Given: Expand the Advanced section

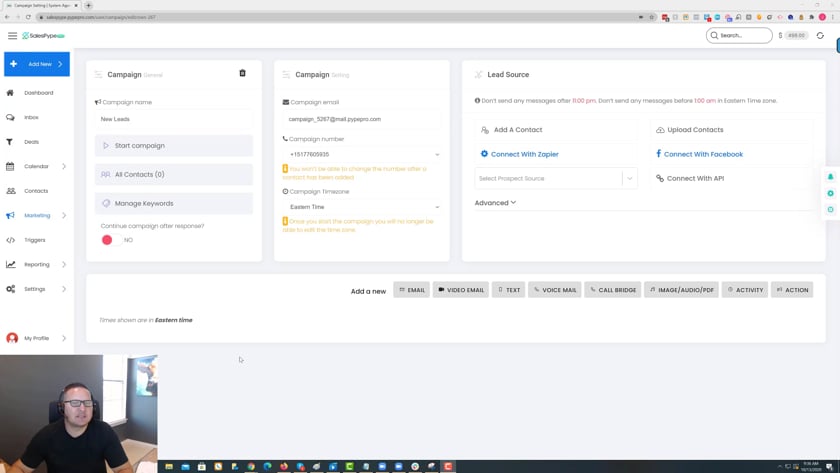Looking at the screenshot, I should point(495,203).
